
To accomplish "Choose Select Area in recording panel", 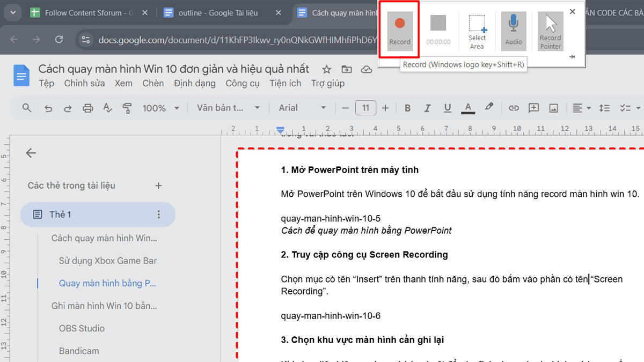I will (x=477, y=31).
